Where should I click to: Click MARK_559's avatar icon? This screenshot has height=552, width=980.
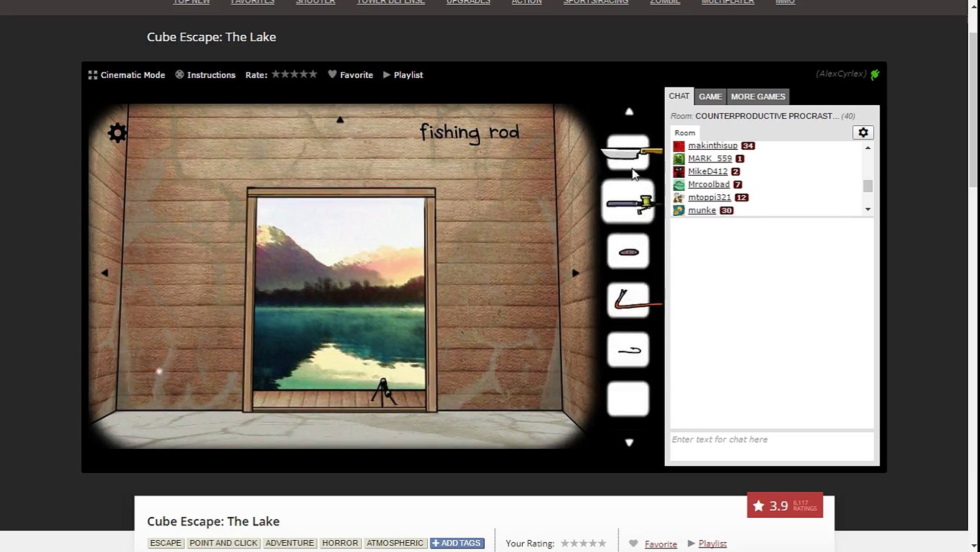(x=679, y=159)
